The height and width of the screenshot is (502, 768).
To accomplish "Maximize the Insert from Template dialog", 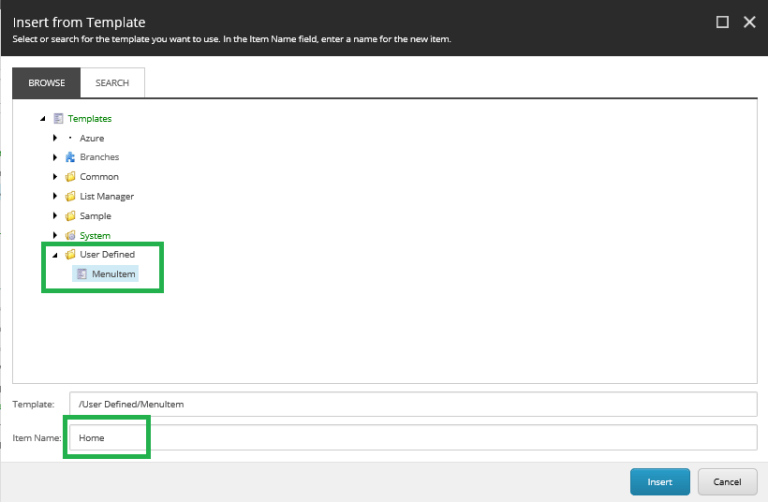I will 722,22.
